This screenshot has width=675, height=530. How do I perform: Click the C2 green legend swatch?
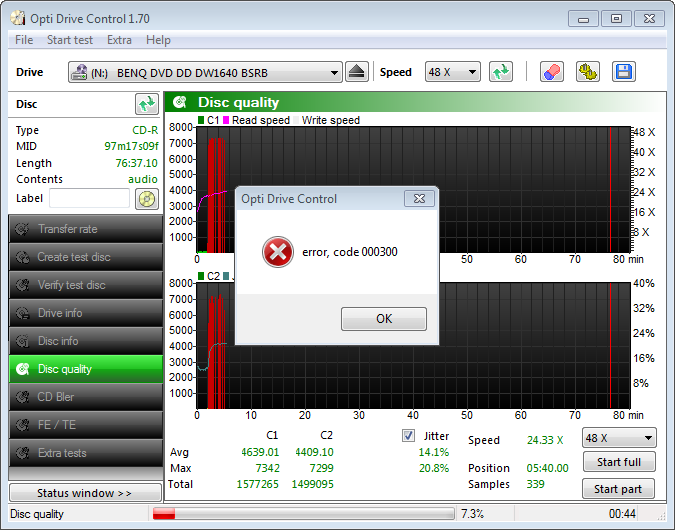tap(201, 276)
